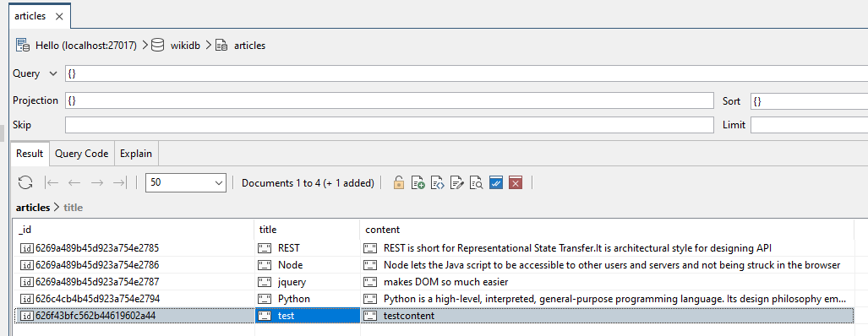
Task: Switch to the Explain tab
Action: point(136,154)
